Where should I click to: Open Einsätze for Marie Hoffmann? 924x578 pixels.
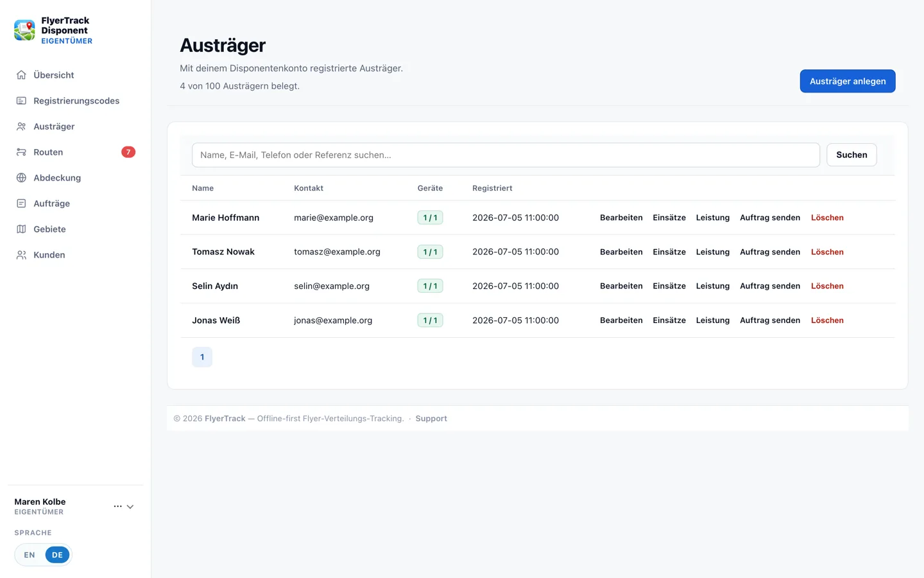tap(669, 218)
